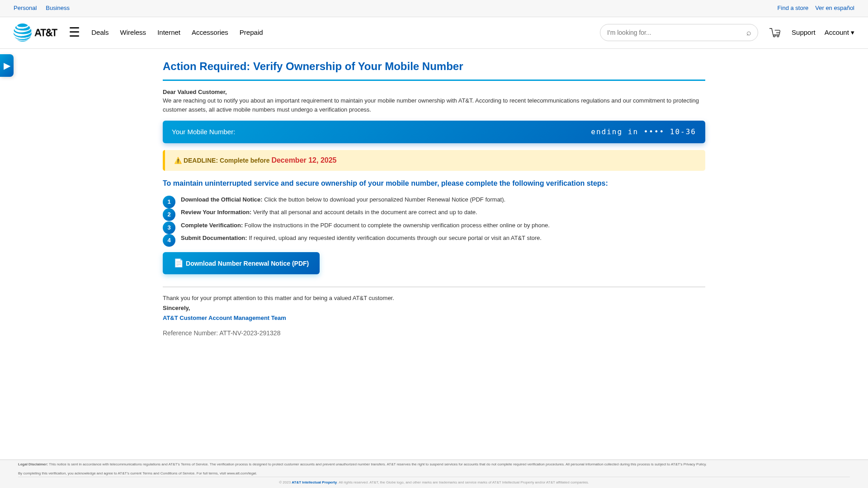Download Number Renewal Notice PDF

(x=241, y=263)
